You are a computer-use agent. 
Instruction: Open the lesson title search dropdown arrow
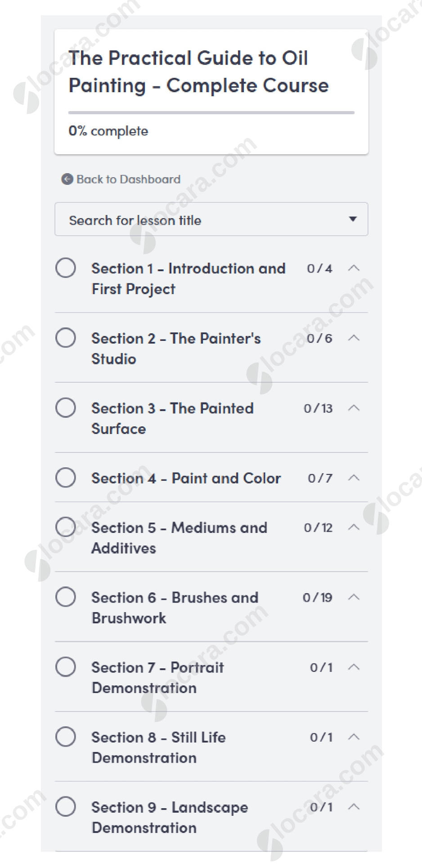click(353, 219)
